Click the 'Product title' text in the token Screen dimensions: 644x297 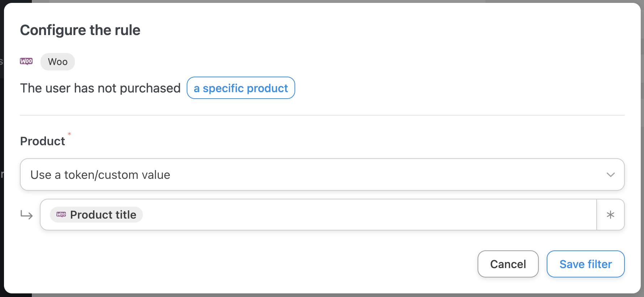click(103, 215)
